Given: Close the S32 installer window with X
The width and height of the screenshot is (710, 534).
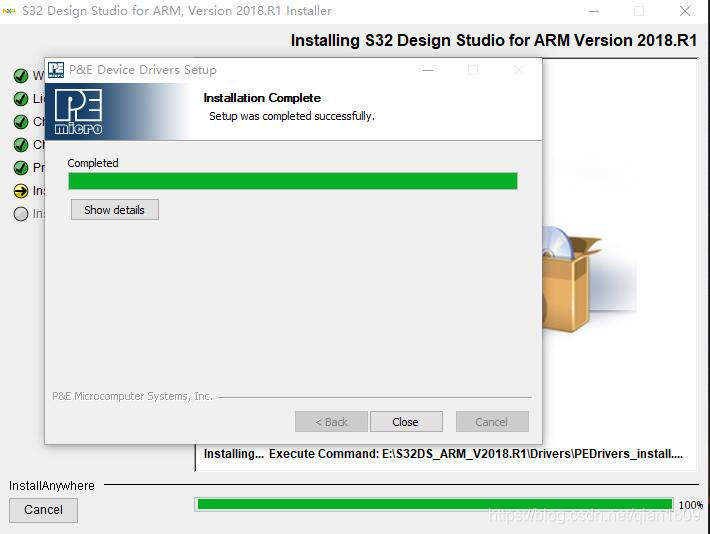Looking at the screenshot, I should [x=685, y=11].
